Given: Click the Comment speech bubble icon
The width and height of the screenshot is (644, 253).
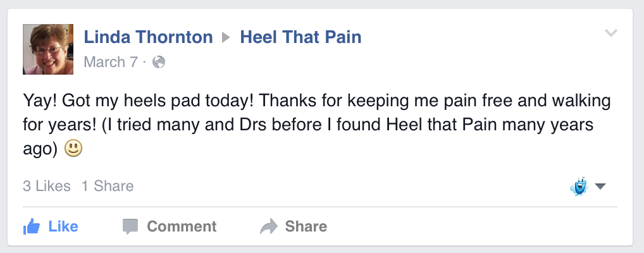Looking at the screenshot, I should (x=130, y=226).
